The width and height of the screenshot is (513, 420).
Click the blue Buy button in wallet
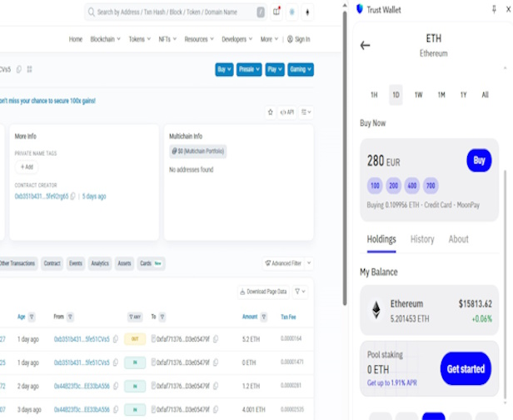479,160
